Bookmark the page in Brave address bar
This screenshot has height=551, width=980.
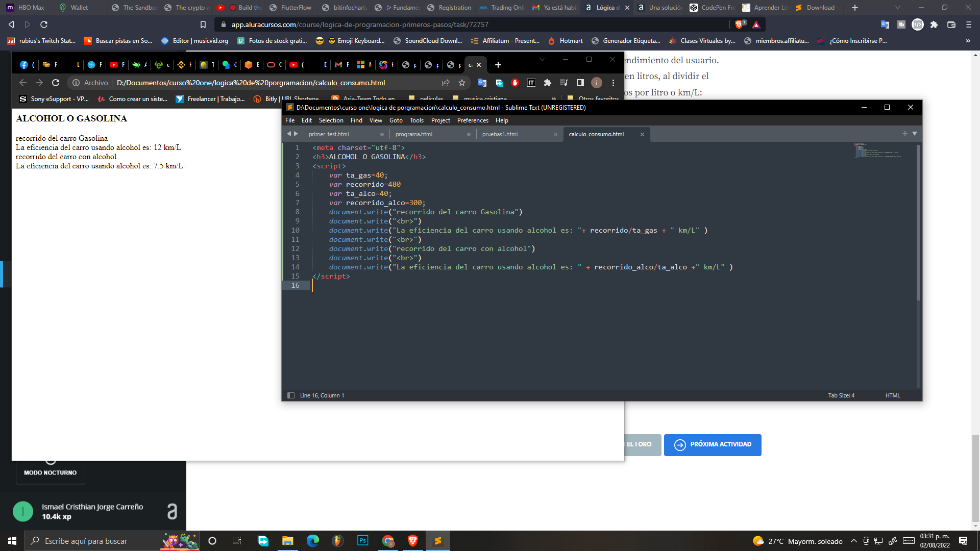point(203,24)
